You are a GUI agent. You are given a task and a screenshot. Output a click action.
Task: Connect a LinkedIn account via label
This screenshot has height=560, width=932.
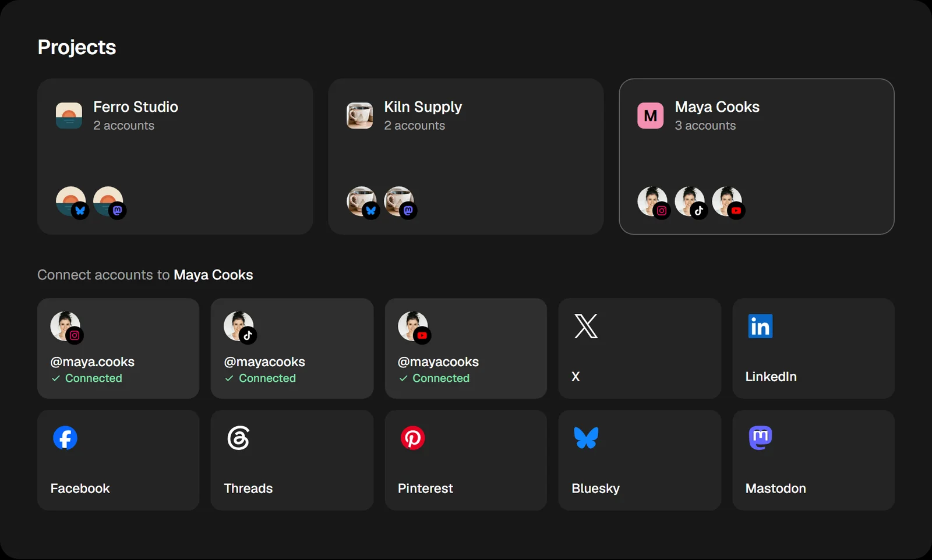click(771, 377)
